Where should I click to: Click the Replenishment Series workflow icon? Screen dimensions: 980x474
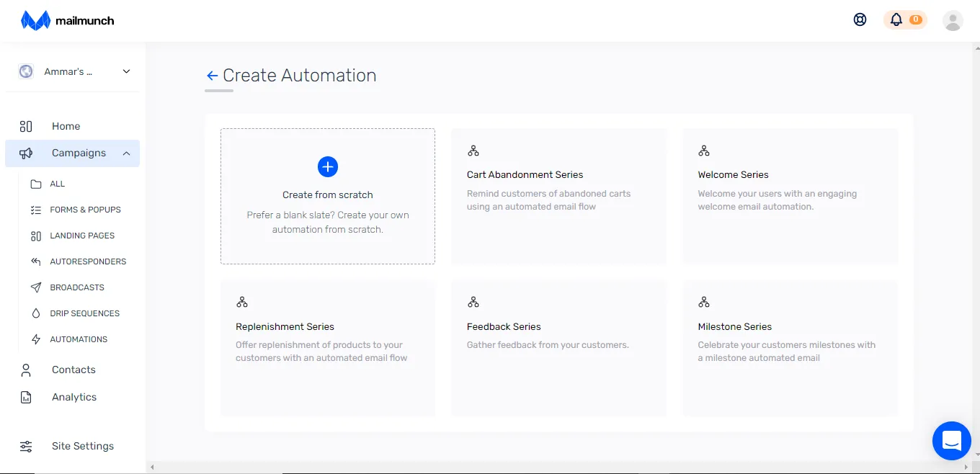tap(242, 302)
